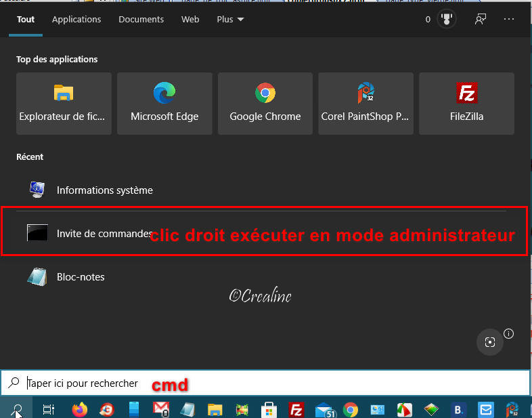Click taskbar search magnifier button
The width and height of the screenshot is (532, 418).
click(x=16, y=409)
